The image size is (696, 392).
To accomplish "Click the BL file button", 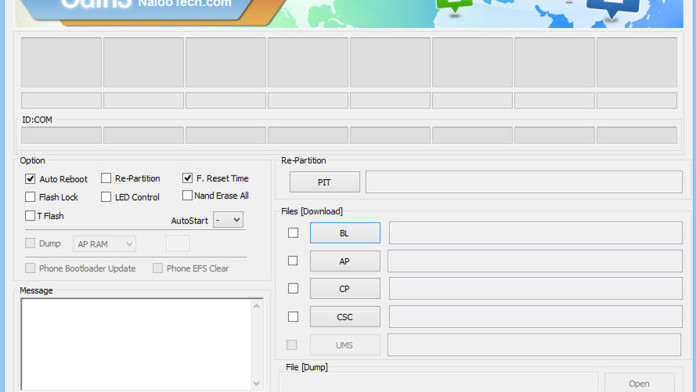I will (x=345, y=233).
